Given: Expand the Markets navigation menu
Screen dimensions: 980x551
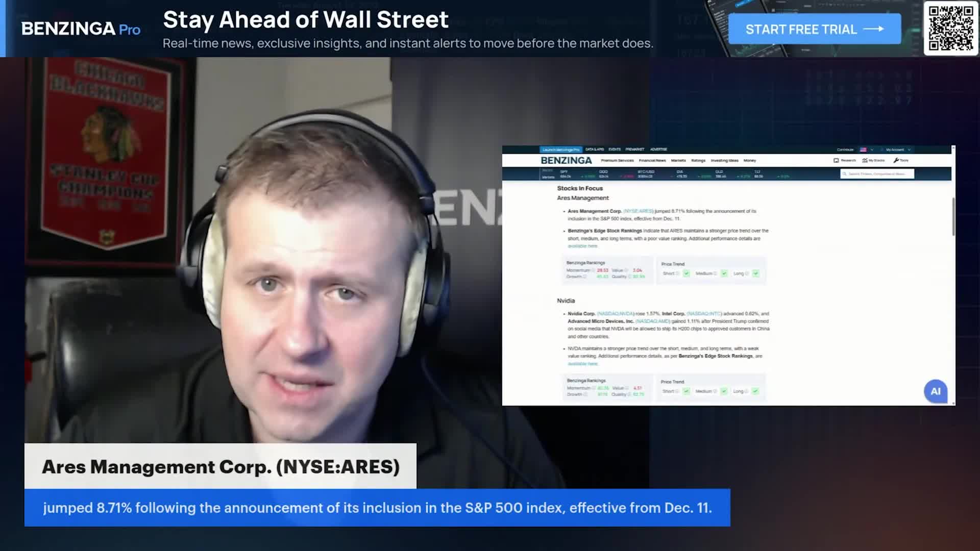Looking at the screenshot, I should tap(678, 160).
